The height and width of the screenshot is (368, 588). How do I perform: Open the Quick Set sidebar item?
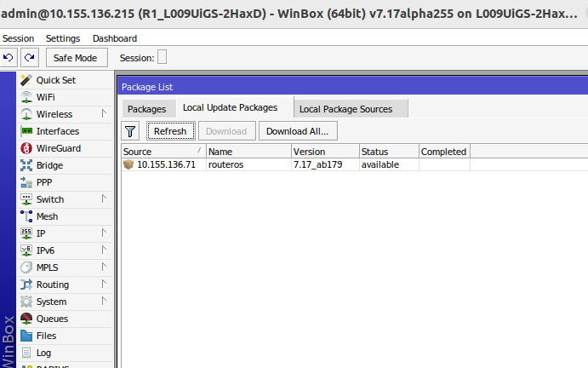[55, 80]
